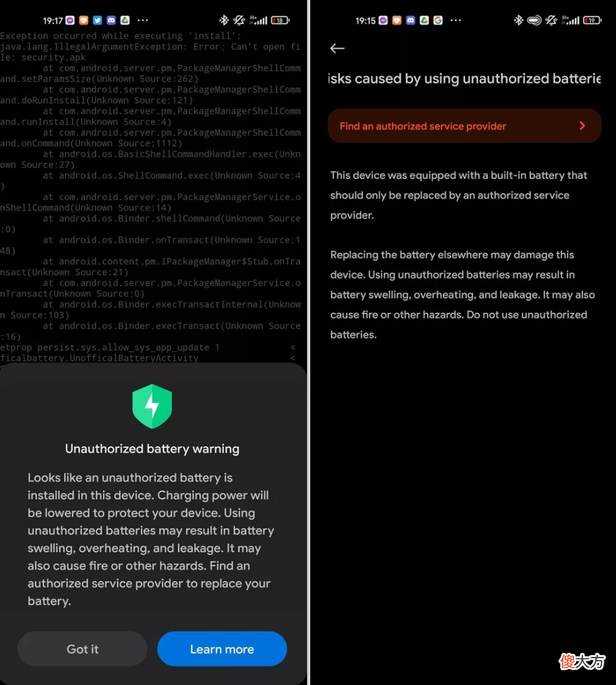
Task: Expand the service provider chevron arrow
Action: tap(582, 126)
